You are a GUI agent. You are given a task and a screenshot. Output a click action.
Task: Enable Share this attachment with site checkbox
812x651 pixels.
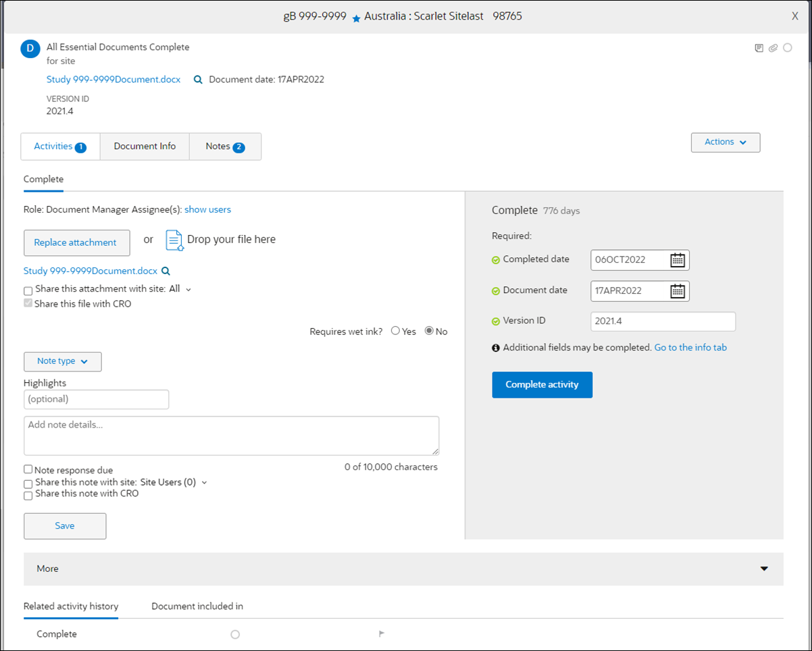coord(28,290)
